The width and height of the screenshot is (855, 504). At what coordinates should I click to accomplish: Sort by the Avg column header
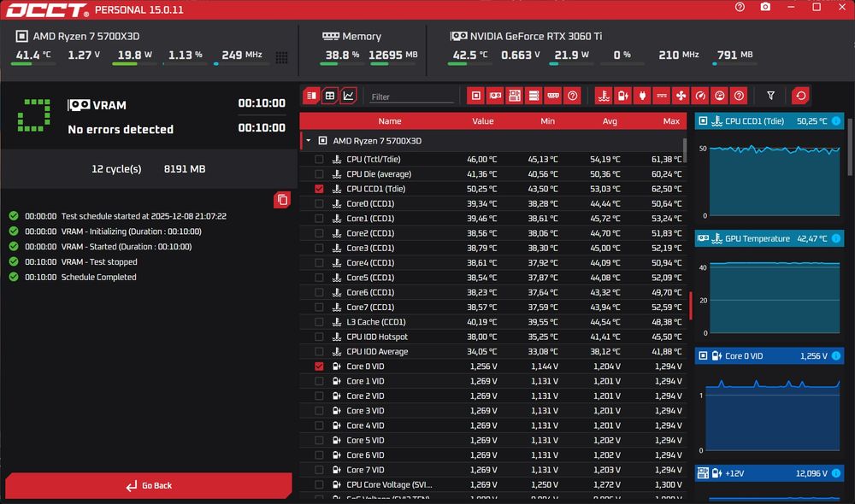click(x=610, y=121)
